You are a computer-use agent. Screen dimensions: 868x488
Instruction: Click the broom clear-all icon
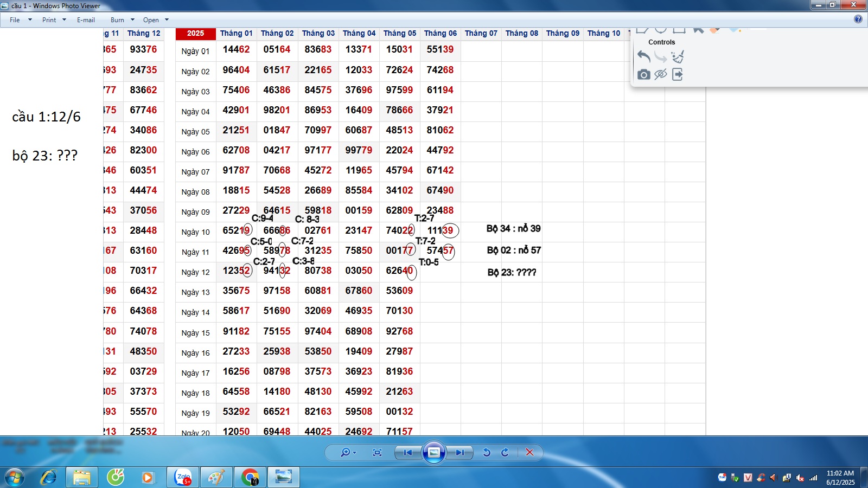(x=678, y=56)
